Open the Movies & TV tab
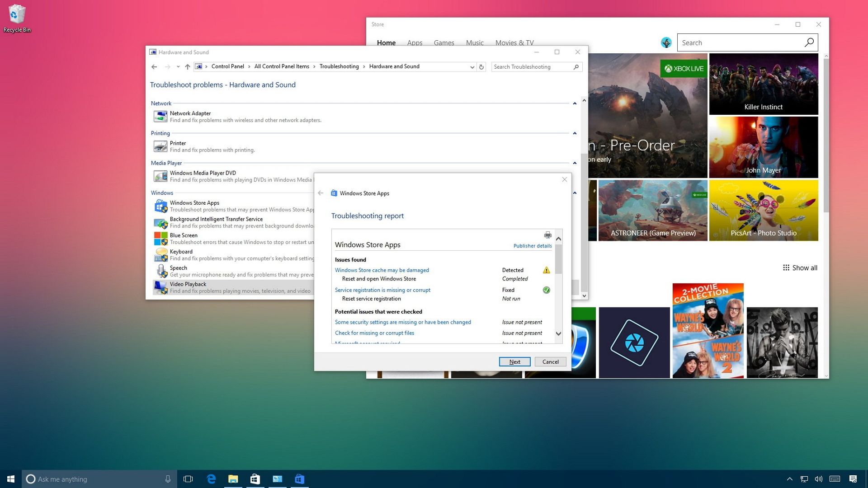The height and width of the screenshot is (488, 868). (514, 42)
